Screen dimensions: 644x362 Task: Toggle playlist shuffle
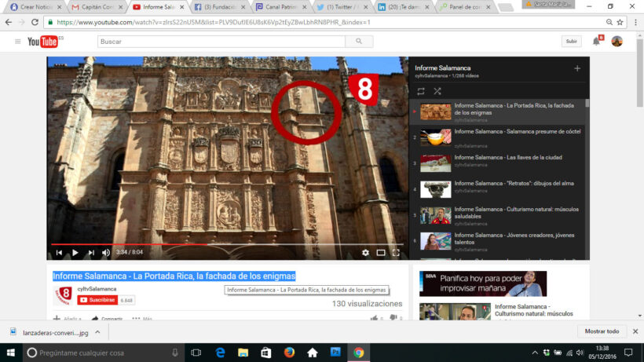coord(437,91)
